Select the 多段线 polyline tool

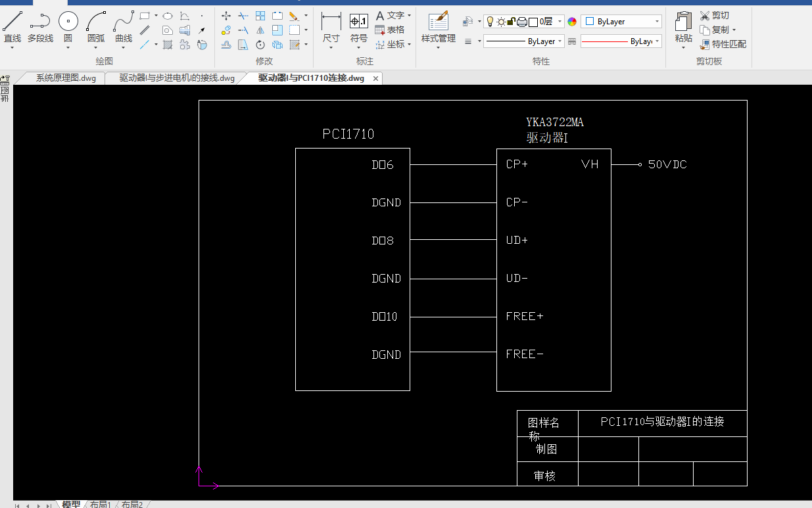(x=39, y=27)
